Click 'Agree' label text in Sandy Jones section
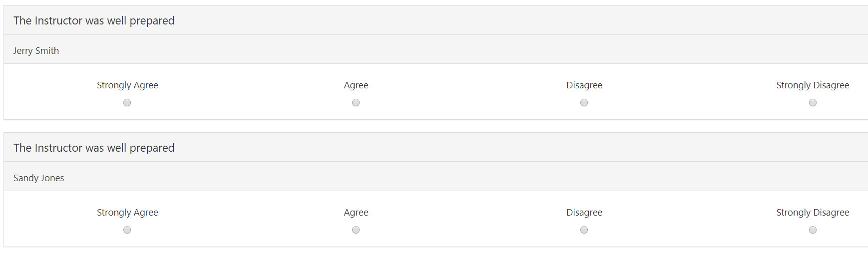The height and width of the screenshot is (255, 868). [x=356, y=213]
